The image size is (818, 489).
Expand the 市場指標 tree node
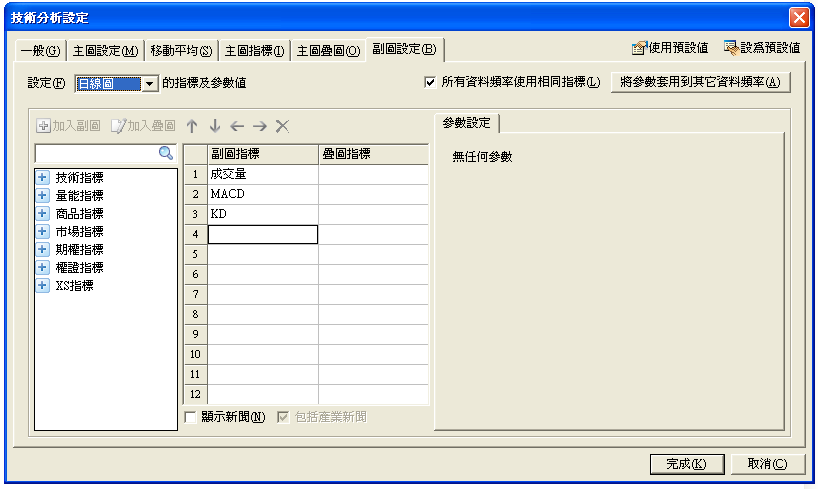(x=43, y=231)
